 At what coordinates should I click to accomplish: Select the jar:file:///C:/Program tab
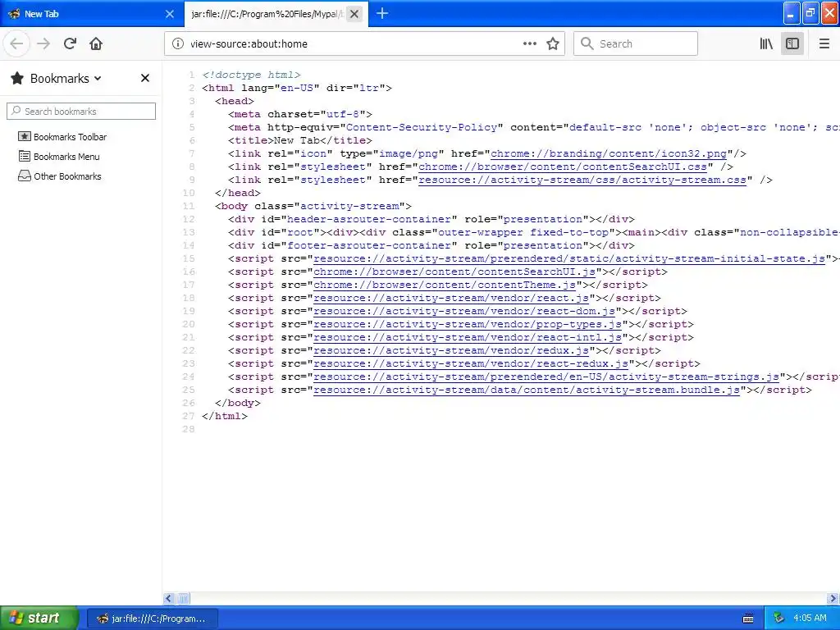coord(276,14)
